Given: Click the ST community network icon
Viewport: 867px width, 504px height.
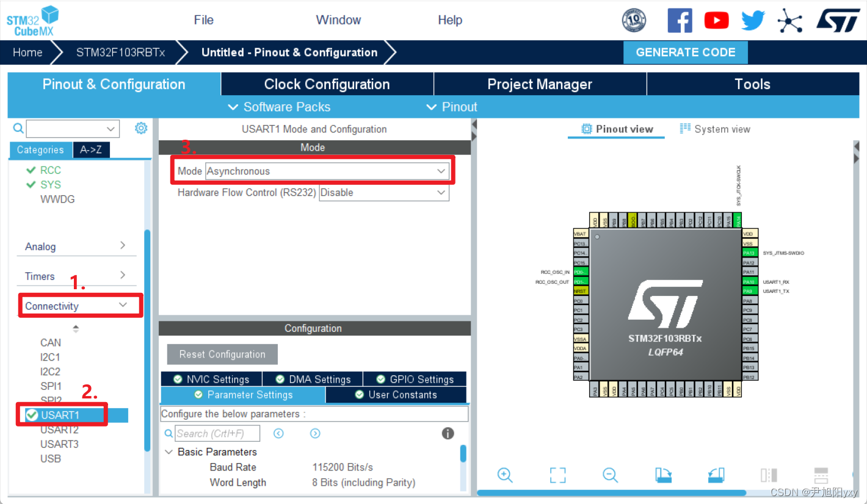Looking at the screenshot, I should pos(789,21).
